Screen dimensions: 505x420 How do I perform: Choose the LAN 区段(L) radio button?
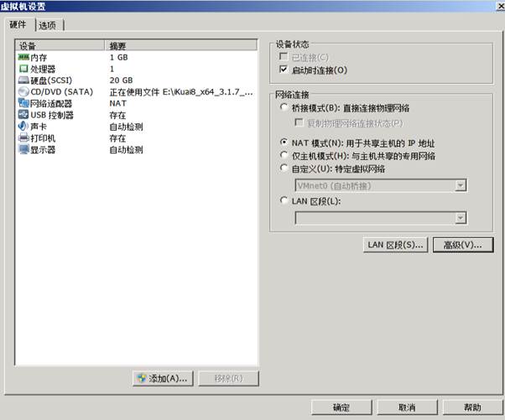[285, 201]
